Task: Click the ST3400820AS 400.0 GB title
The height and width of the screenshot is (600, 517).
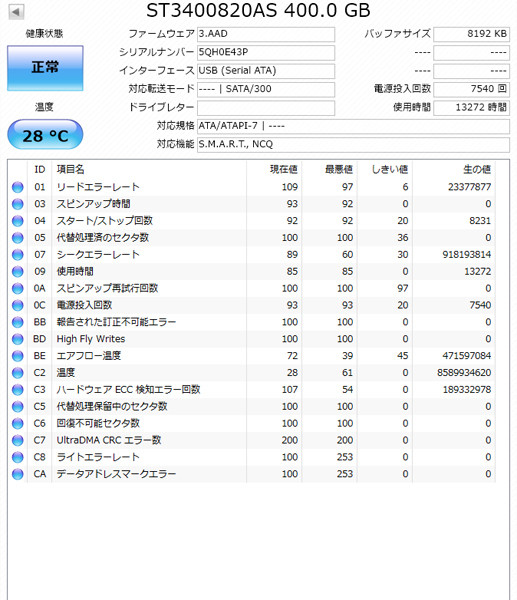Action: point(258,10)
